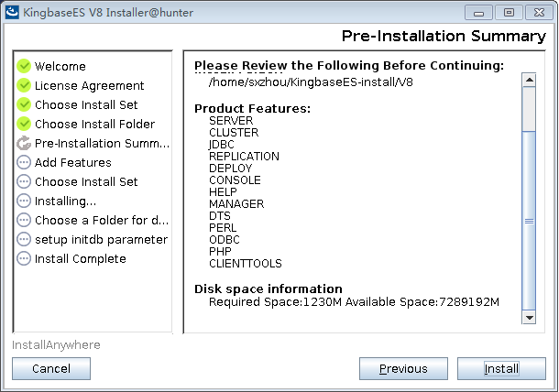Select the Choose a Folder step label
559x392 pixels.
pyautogui.click(x=101, y=220)
